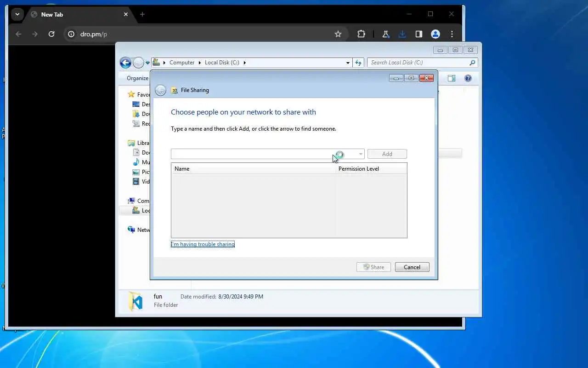The image size is (588, 368).
Task: Close the File Sharing dialog
Action: 426,78
